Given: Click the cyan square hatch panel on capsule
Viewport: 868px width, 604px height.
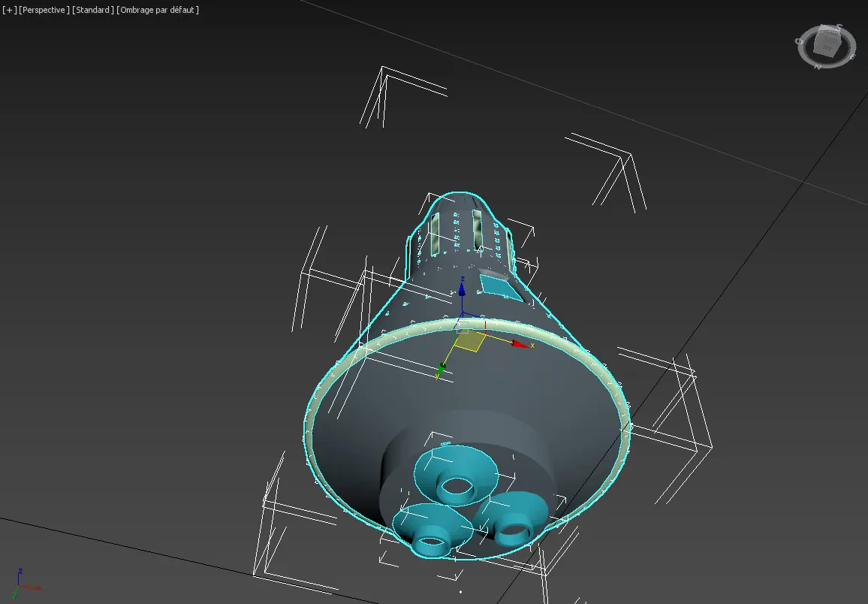Looking at the screenshot, I should pos(496,284).
